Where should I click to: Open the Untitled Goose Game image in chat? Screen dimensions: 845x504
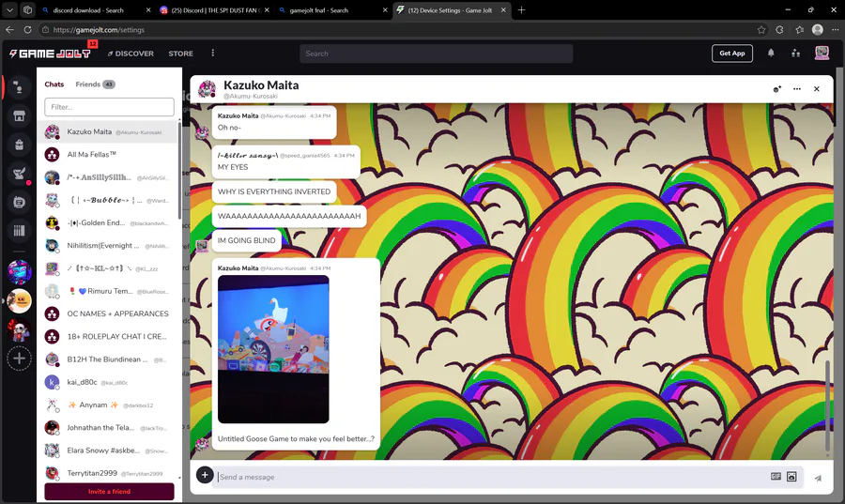tap(273, 349)
